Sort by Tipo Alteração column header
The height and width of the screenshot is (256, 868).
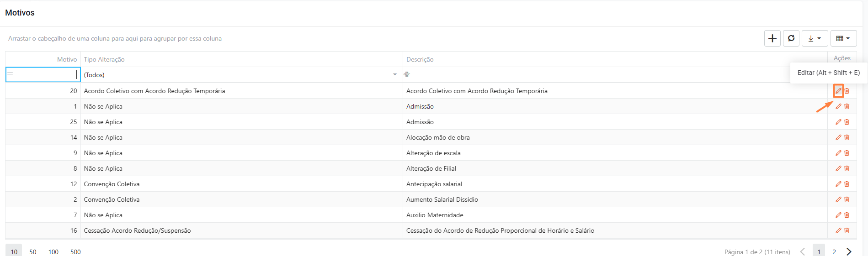pos(104,59)
